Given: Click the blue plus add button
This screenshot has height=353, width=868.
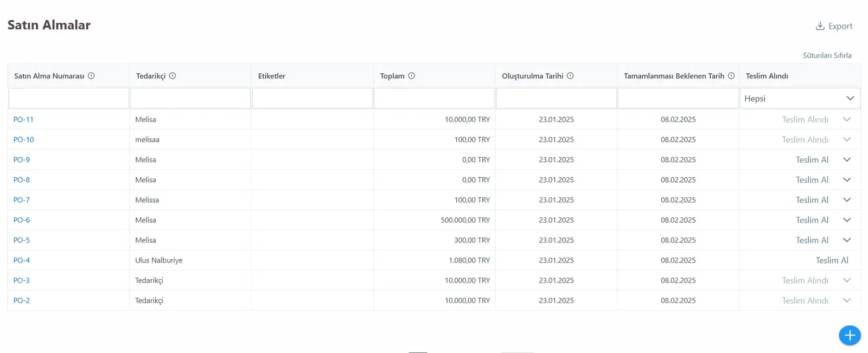Looking at the screenshot, I should [850, 335].
